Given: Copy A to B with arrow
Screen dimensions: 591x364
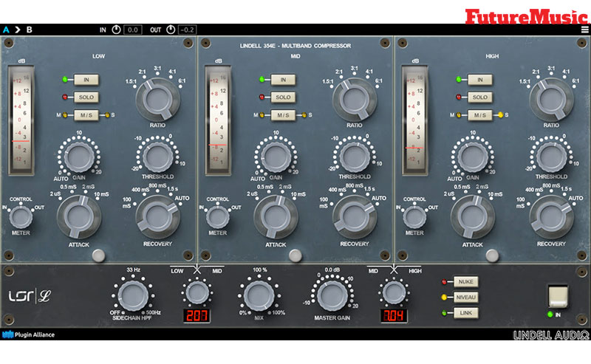Looking at the screenshot, I should 17,30.
